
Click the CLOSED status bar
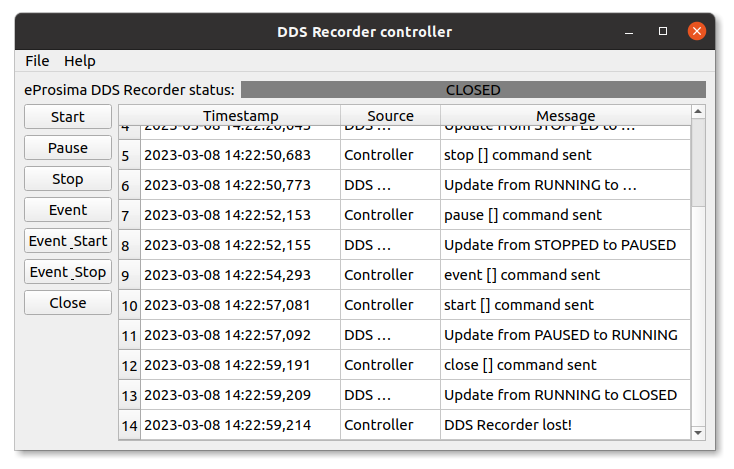pos(473,90)
